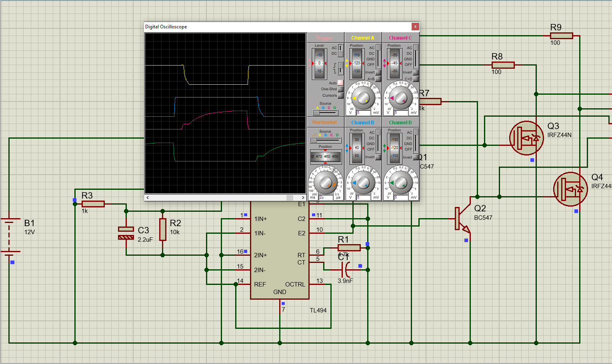Select resistor R7 symbol
The height and width of the screenshot is (364, 612).
pyautogui.click(x=430, y=101)
